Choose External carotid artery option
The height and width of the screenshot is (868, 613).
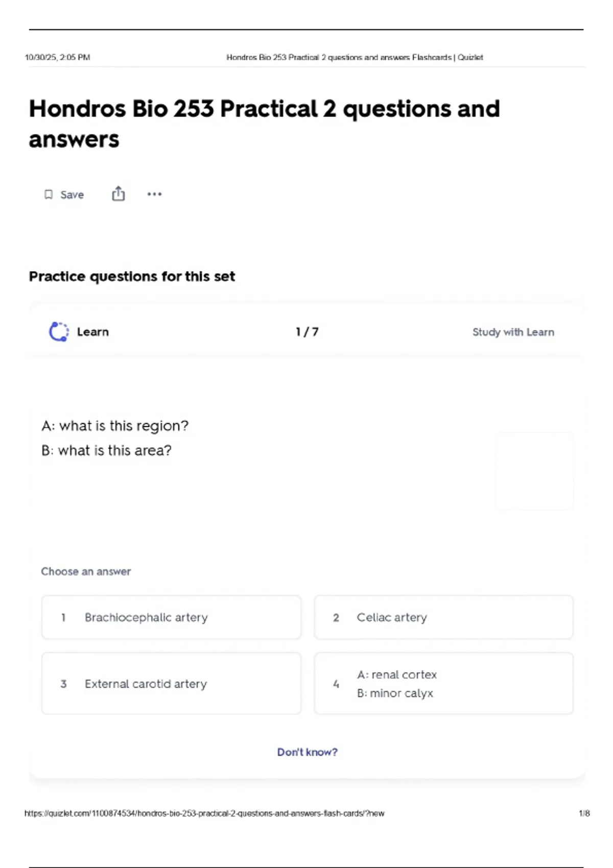171,684
